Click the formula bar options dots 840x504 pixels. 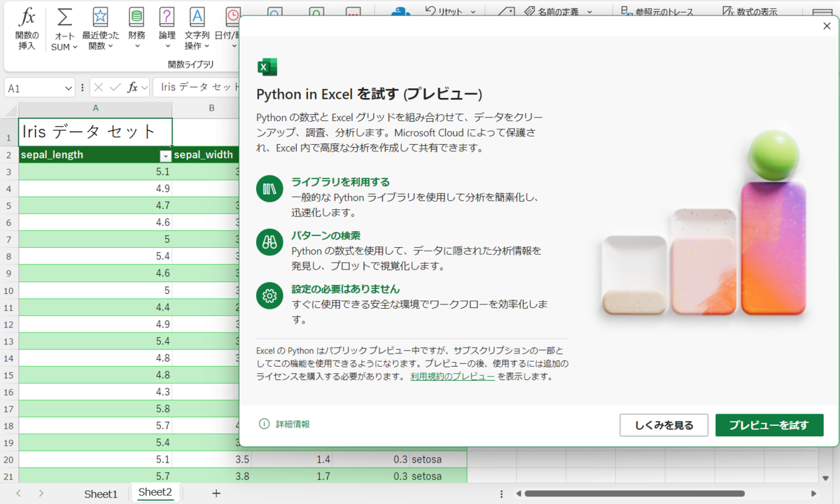pos(83,87)
